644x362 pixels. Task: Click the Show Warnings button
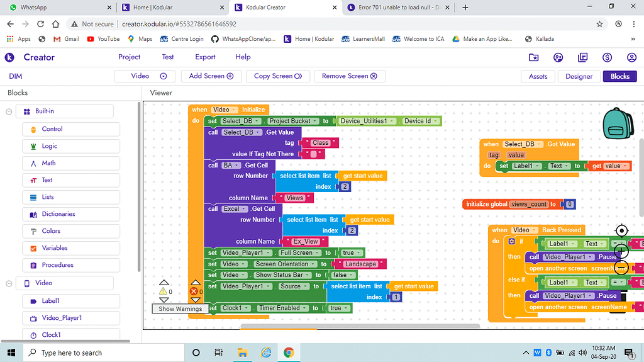[x=180, y=308]
